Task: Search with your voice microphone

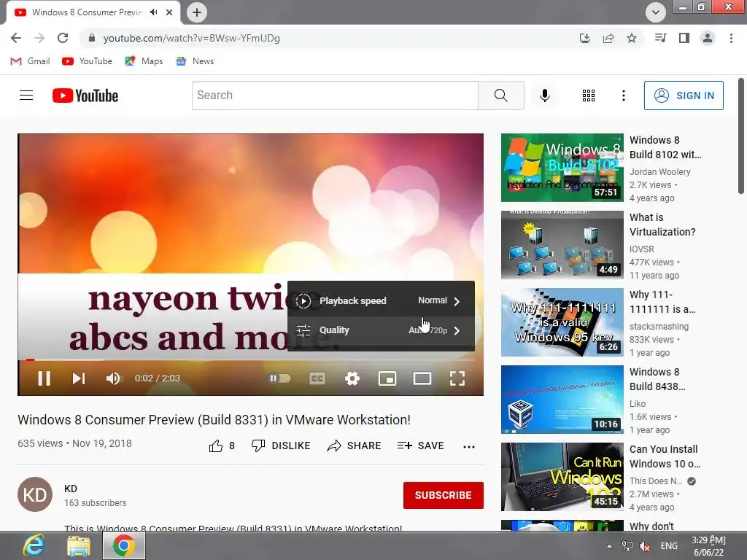Action: (x=544, y=96)
